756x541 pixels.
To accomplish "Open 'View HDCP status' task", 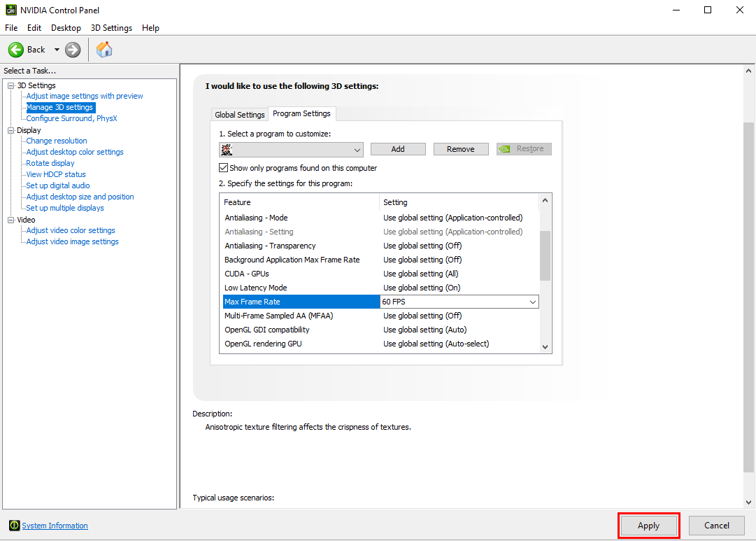I will point(56,174).
